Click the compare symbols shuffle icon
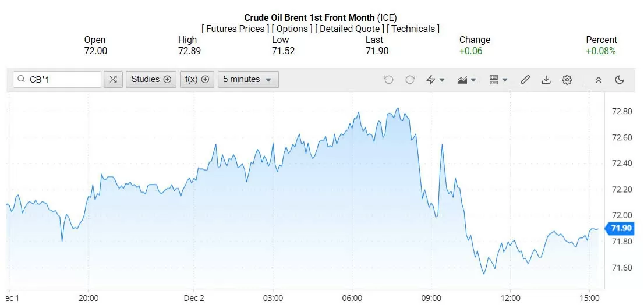The image size is (644, 305). coord(113,80)
